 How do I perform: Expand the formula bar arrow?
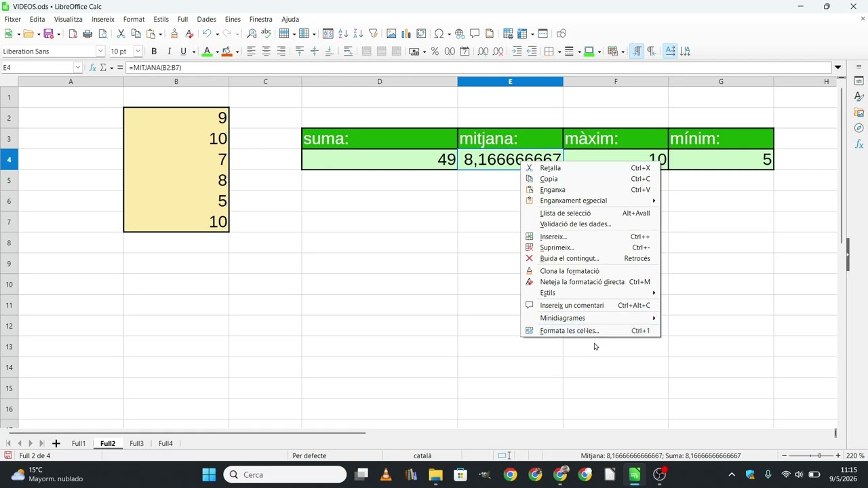pos(838,68)
